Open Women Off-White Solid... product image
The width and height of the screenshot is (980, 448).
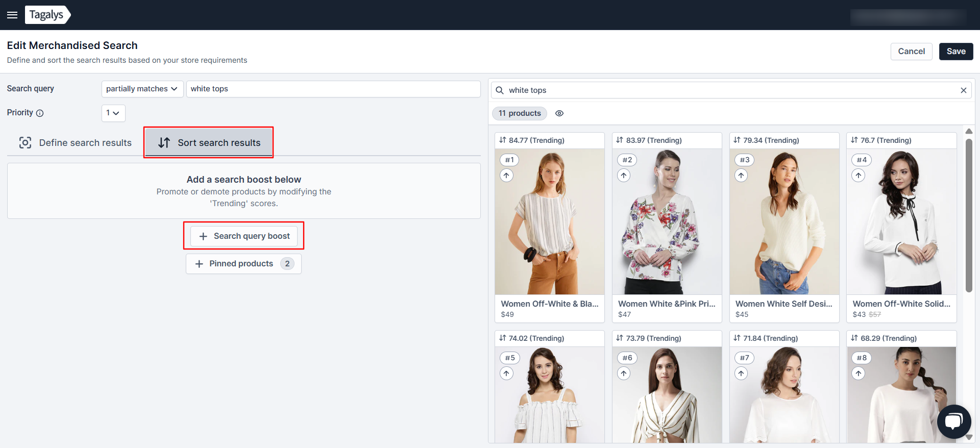click(902, 221)
